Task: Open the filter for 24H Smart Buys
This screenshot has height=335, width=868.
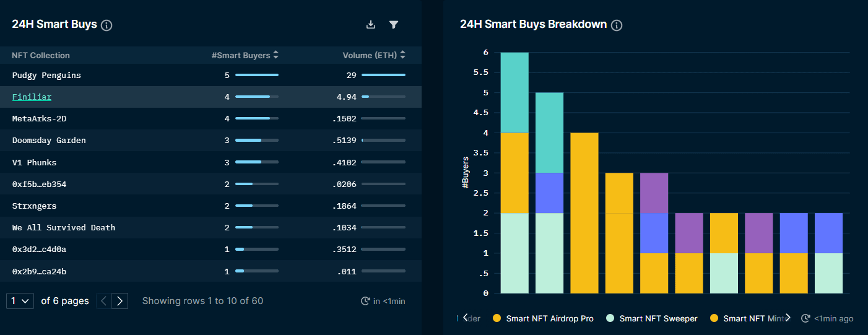Action: [x=393, y=25]
